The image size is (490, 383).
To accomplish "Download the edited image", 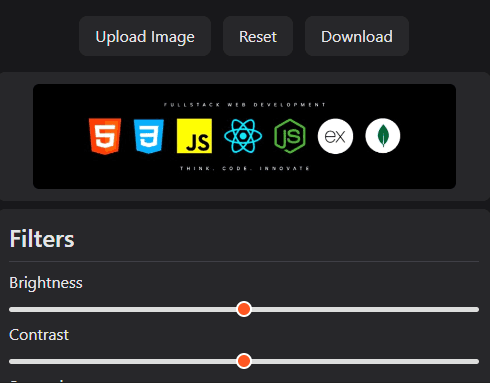I will [x=357, y=36].
